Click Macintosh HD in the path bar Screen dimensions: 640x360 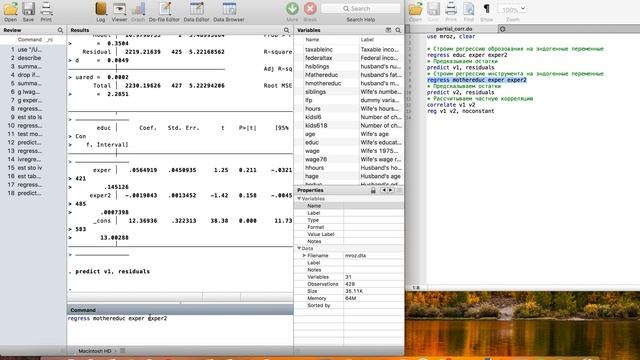click(94, 351)
